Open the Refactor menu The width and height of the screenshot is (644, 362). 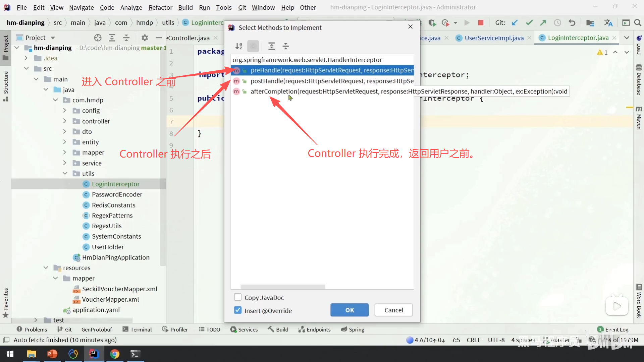(x=160, y=7)
